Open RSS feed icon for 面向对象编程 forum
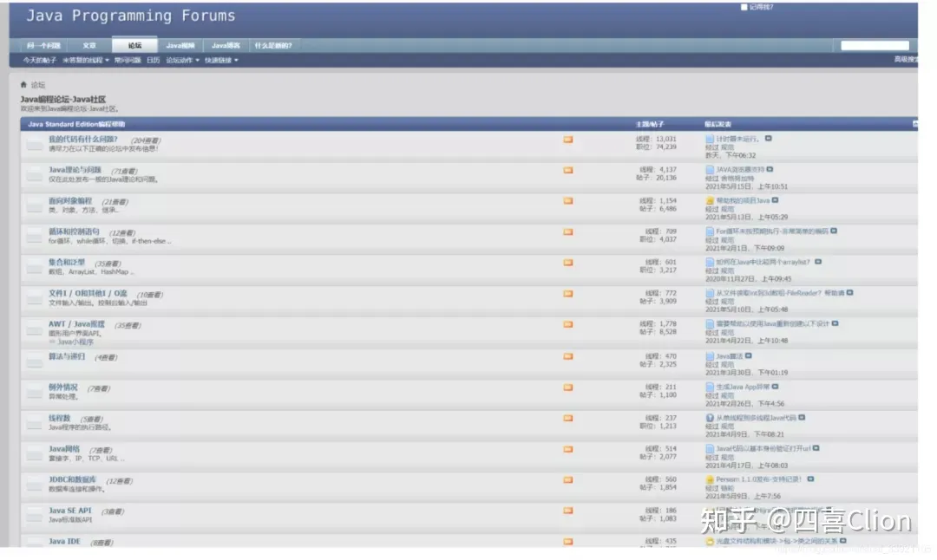 point(567,201)
